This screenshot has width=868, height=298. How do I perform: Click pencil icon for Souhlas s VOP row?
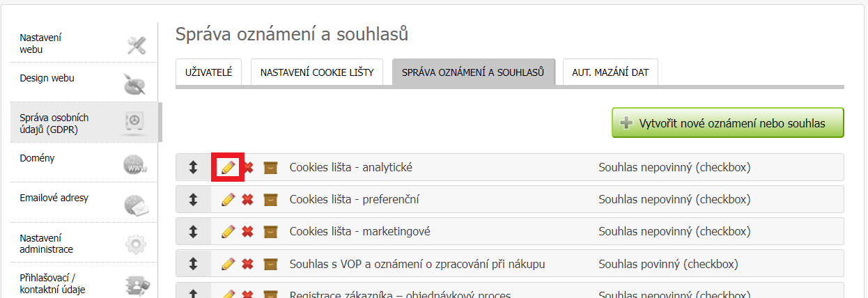coord(228,264)
